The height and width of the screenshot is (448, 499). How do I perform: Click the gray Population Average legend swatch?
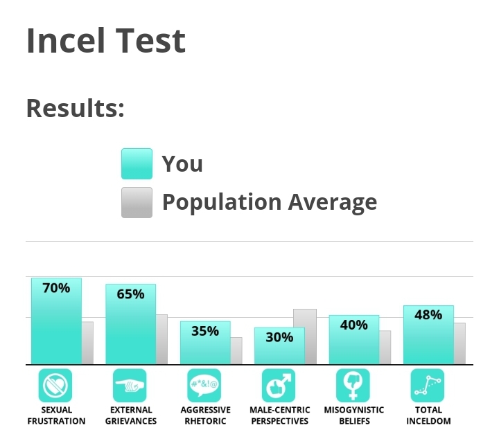click(x=137, y=202)
